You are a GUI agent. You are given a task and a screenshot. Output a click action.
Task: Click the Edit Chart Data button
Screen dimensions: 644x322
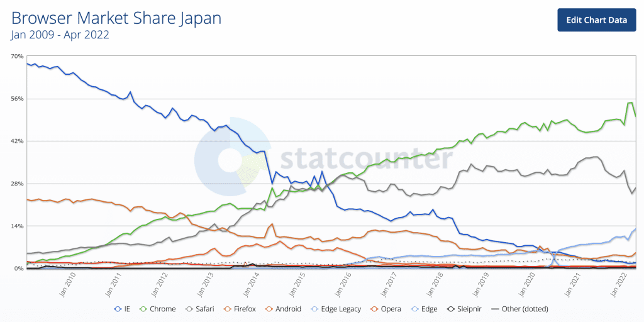[596, 20]
